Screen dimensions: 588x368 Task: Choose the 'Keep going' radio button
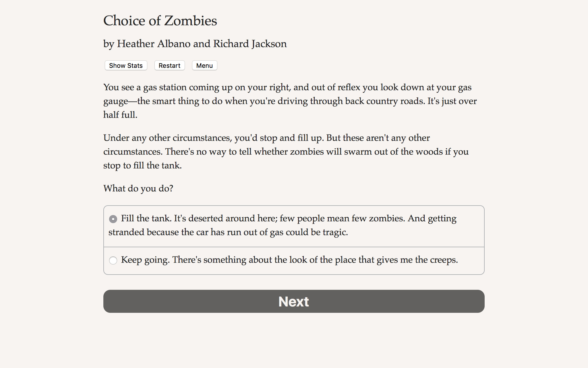click(113, 260)
